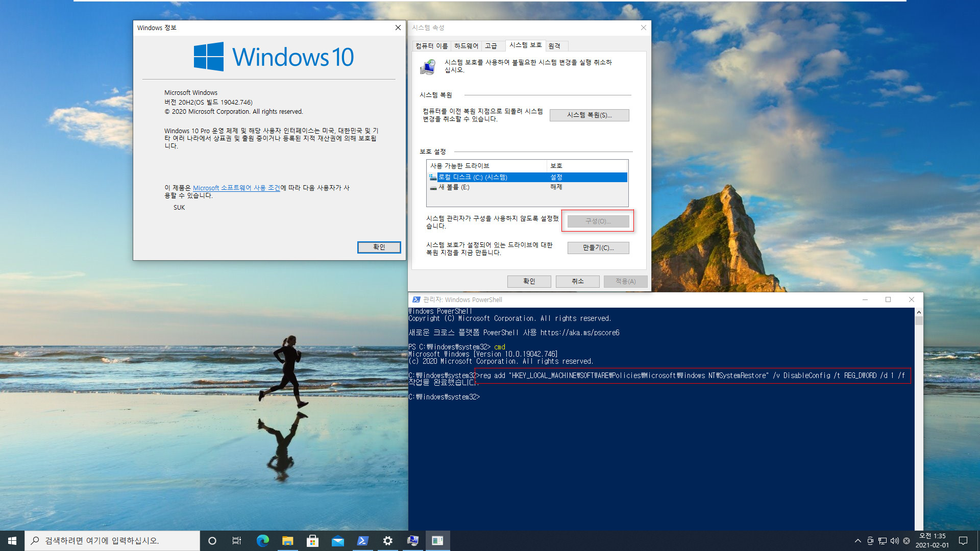Viewport: 980px width, 551px height.
Task: Switch to the 하드웨어 tab
Action: (466, 46)
